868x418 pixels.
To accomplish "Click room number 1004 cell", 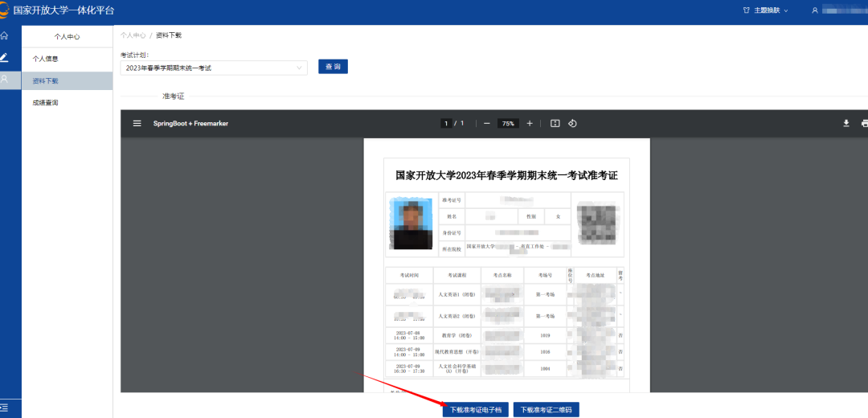I will click(x=545, y=368).
